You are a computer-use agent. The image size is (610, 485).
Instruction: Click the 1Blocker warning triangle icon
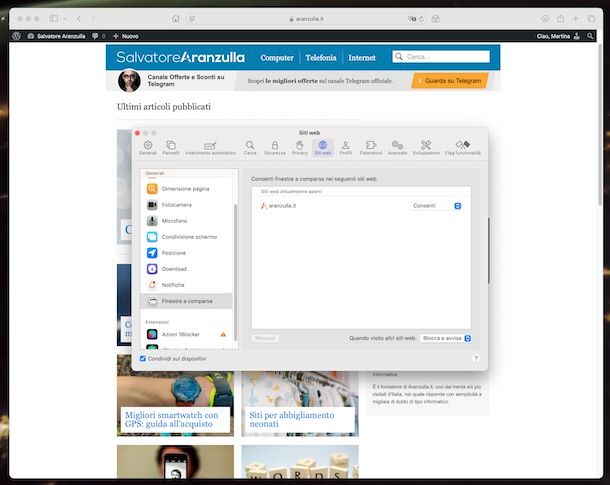[x=223, y=334]
